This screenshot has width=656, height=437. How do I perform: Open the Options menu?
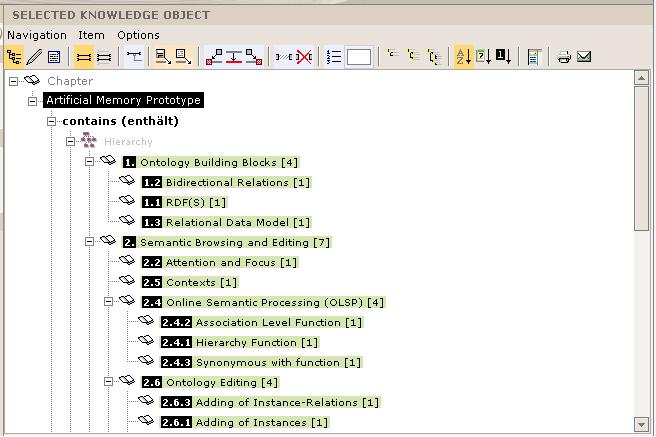(138, 35)
